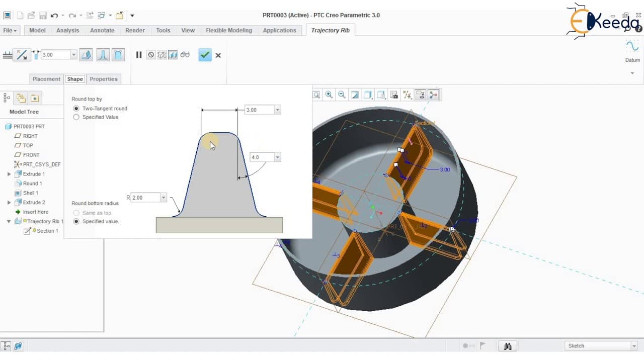Switch to the Annotate ribbon tab

[x=102, y=30]
